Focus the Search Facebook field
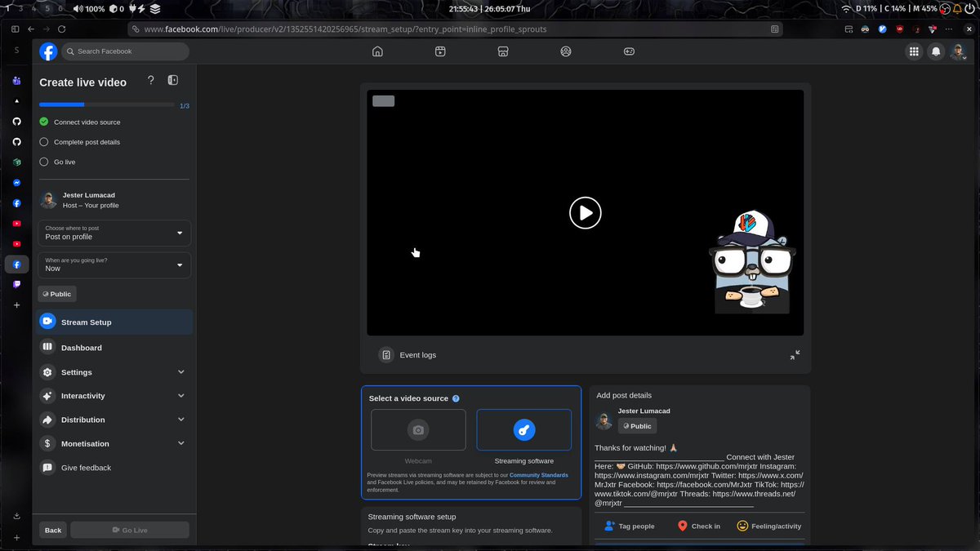Screen dimensions: 980x551 click(125, 51)
